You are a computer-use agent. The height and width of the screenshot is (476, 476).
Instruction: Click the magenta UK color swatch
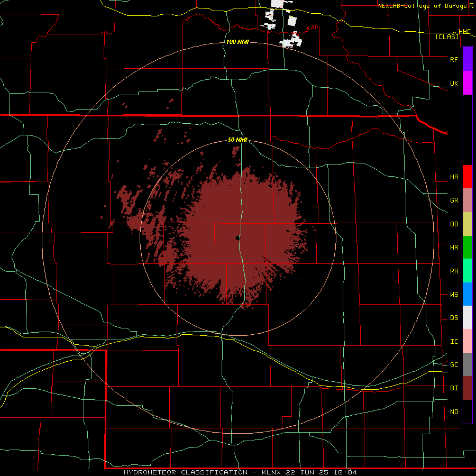(x=467, y=83)
